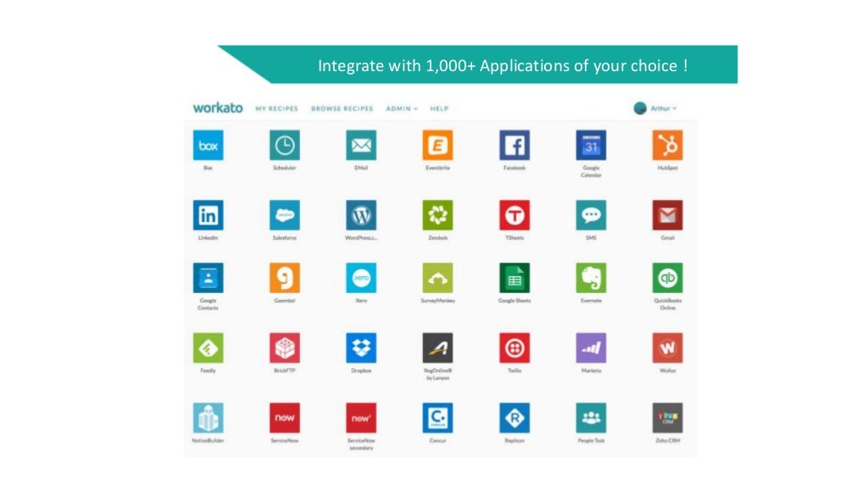Choose the EMail envelope icon

point(361,145)
